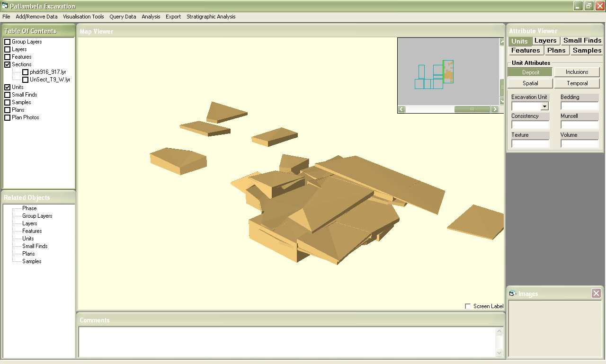
Task: Open the Export menu
Action: pyautogui.click(x=173, y=17)
